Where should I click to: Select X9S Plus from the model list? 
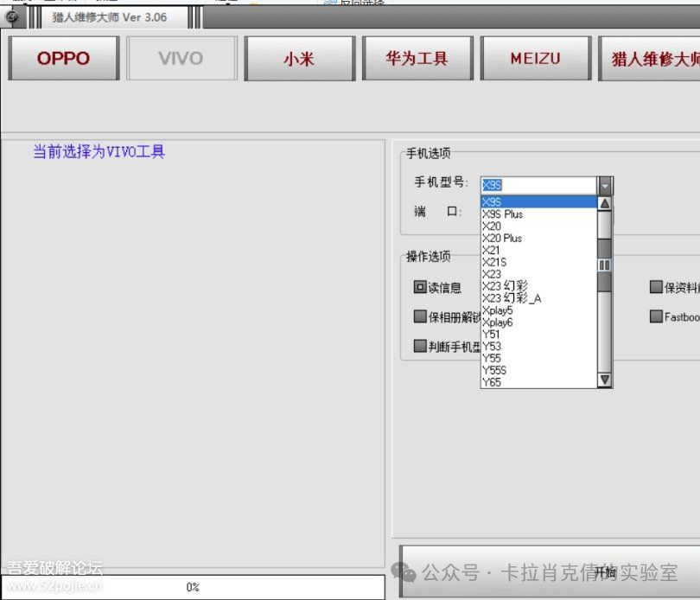point(503,214)
